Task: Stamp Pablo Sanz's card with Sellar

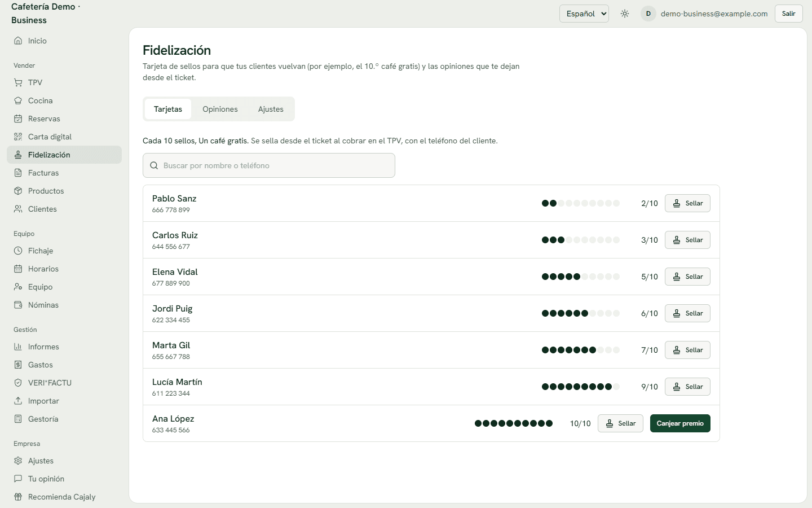Action: click(x=687, y=203)
